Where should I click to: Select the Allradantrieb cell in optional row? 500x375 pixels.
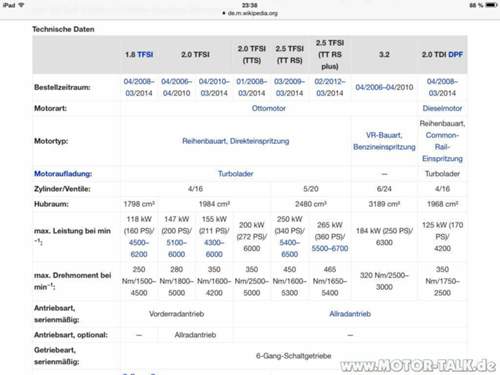coord(195,335)
